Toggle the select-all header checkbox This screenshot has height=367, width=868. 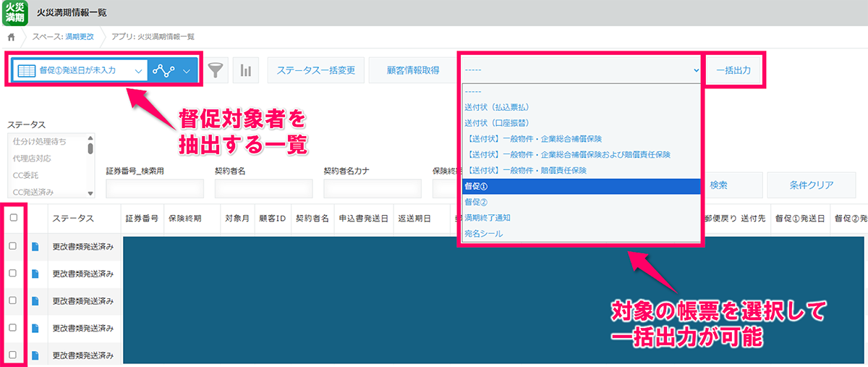click(x=13, y=217)
